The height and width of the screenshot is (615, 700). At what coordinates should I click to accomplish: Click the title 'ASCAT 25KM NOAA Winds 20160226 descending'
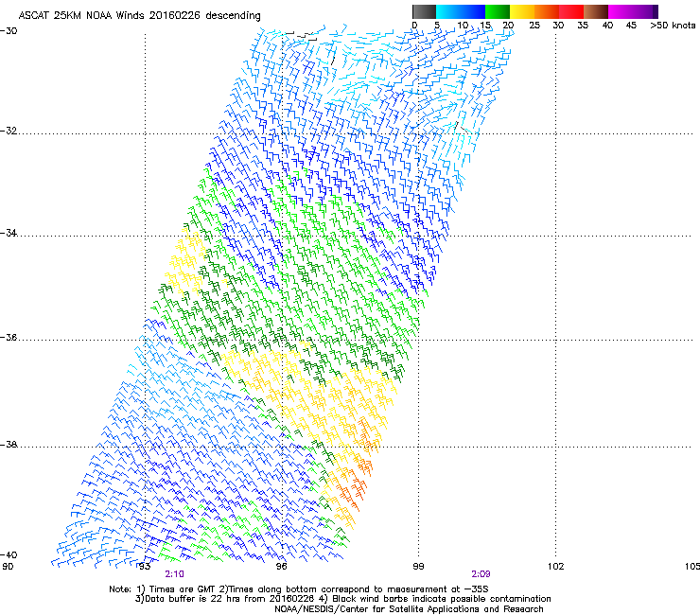pos(139,16)
